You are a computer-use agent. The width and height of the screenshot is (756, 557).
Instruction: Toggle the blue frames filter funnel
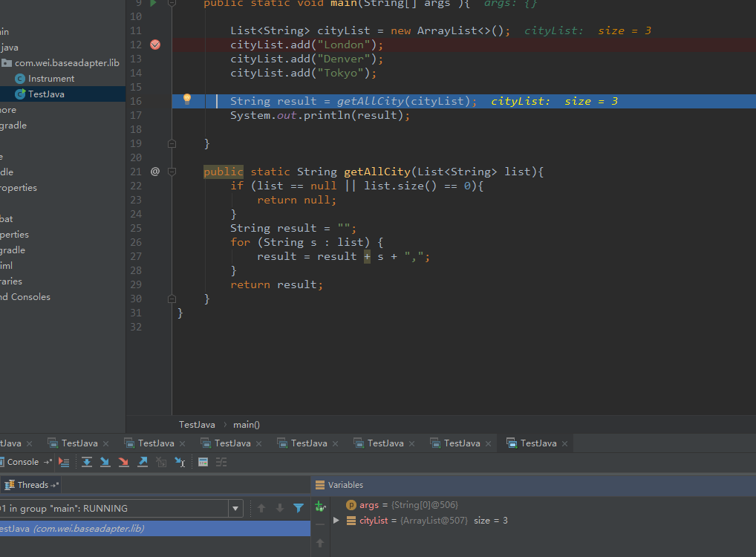click(x=299, y=508)
